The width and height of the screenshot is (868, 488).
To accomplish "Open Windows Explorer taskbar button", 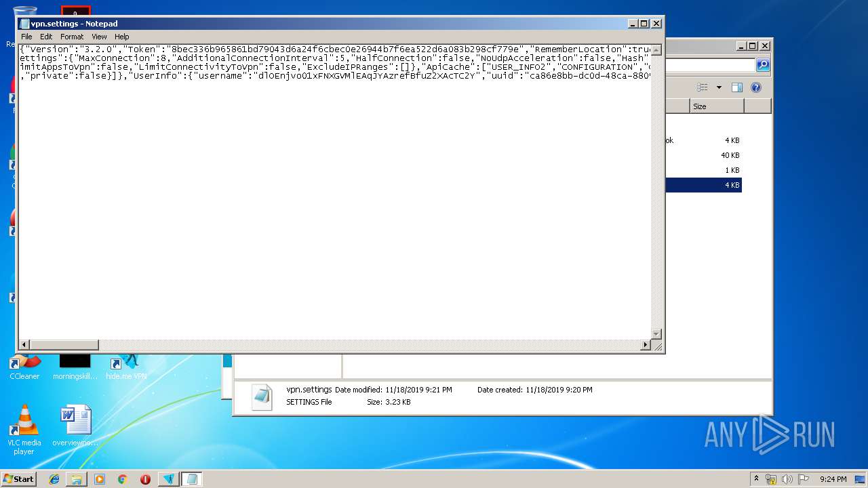I will point(77,479).
